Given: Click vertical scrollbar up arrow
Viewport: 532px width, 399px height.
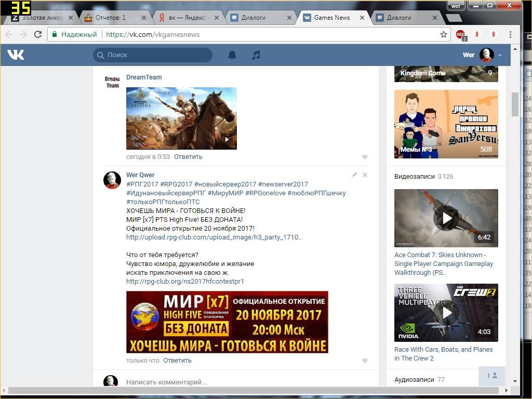Looking at the screenshot, I should 515,49.
